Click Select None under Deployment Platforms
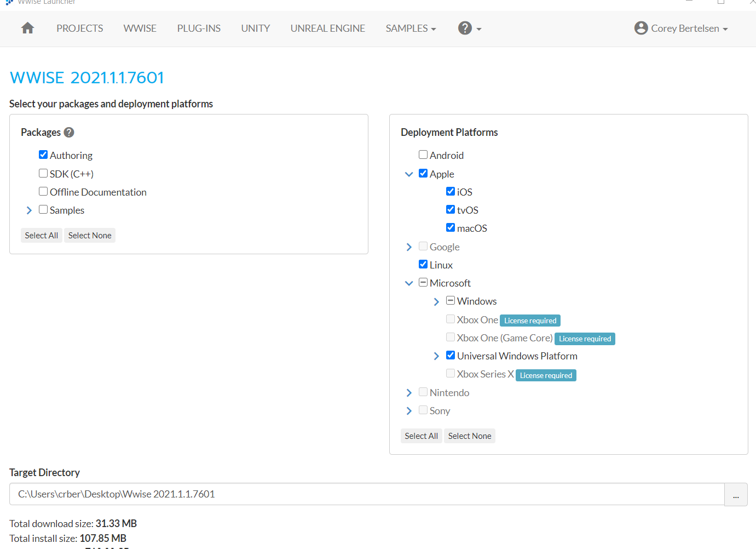 click(x=470, y=436)
